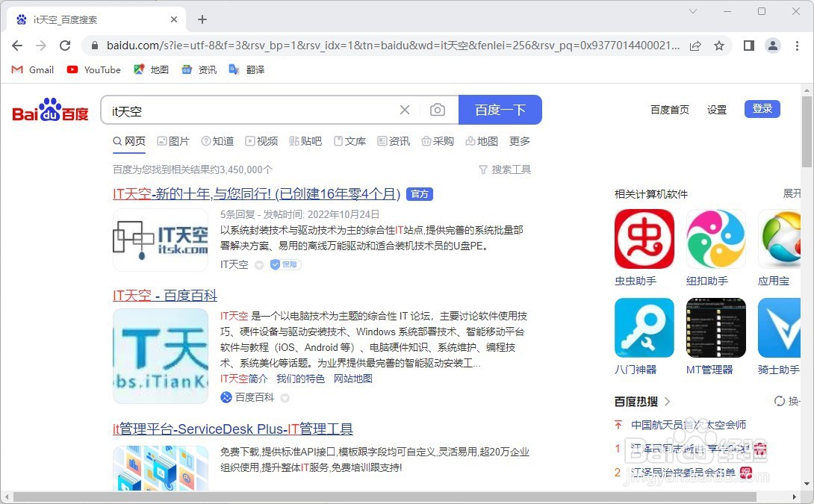
Task: Open the IT天空简介 sublink
Action: coord(244,379)
